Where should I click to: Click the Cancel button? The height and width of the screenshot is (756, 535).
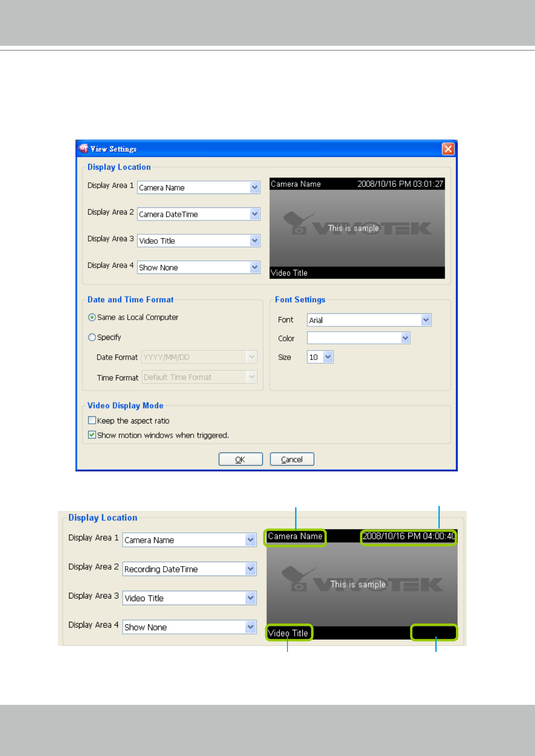click(292, 459)
